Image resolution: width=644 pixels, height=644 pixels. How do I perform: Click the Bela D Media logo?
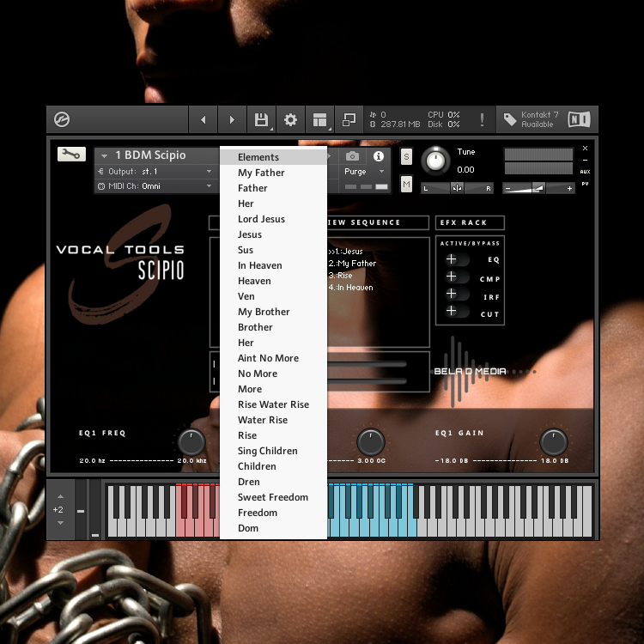[x=483, y=371]
